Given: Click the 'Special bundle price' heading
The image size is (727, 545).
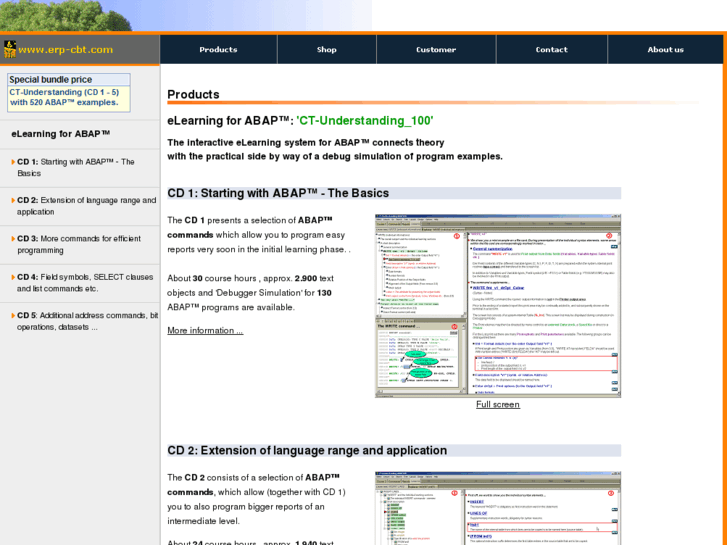Looking at the screenshot, I should (x=51, y=79).
